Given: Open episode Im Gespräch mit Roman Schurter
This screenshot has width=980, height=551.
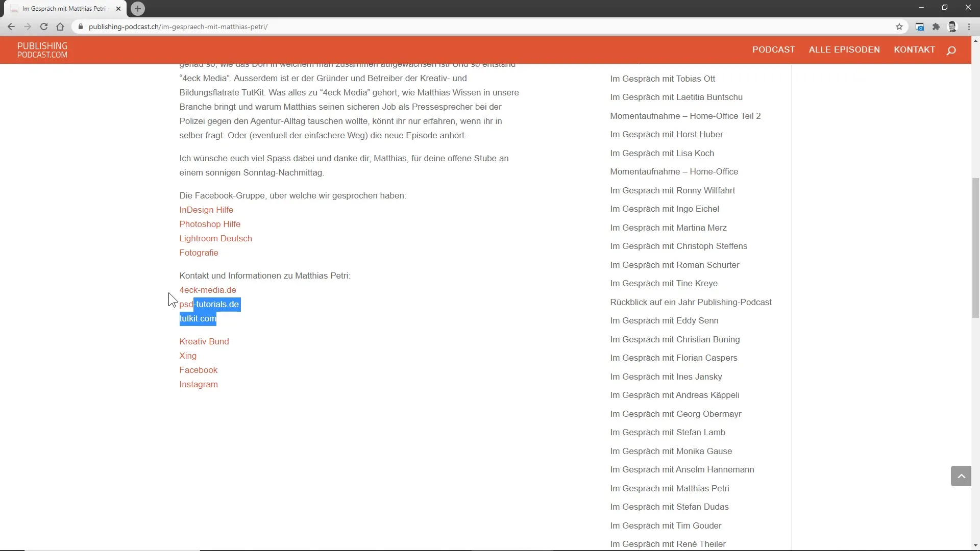Looking at the screenshot, I should click(x=675, y=265).
